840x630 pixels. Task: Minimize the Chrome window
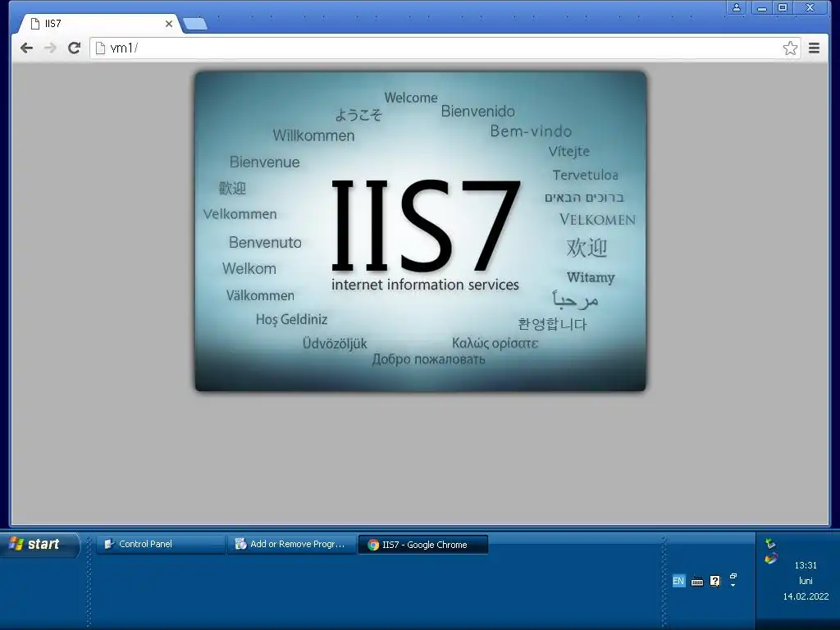pos(762,7)
